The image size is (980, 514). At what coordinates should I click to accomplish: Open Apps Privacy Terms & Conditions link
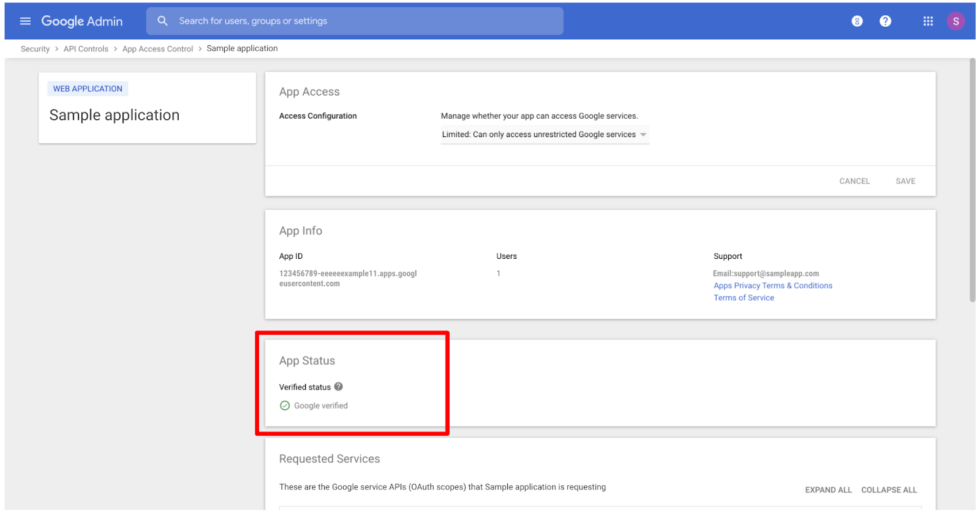click(x=773, y=286)
